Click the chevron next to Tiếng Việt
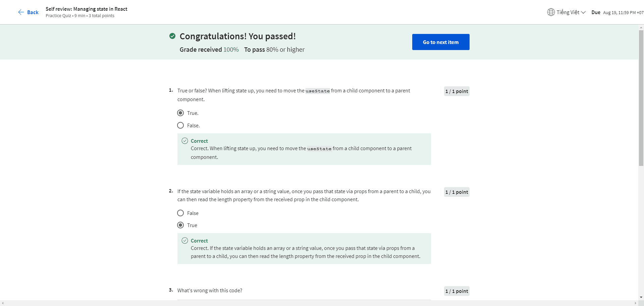Viewport: 644px width, 306px height. 583,12
